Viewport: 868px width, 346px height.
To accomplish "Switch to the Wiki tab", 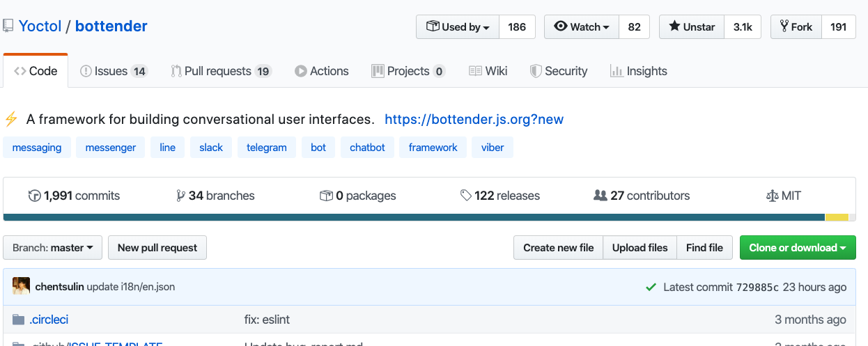I will pyautogui.click(x=488, y=71).
